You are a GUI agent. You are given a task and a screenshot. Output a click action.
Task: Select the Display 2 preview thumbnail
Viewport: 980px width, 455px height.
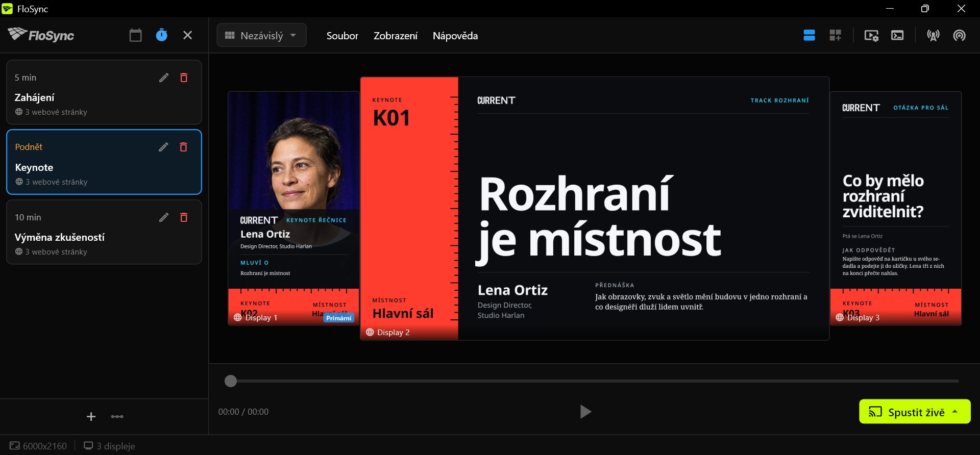point(595,209)
